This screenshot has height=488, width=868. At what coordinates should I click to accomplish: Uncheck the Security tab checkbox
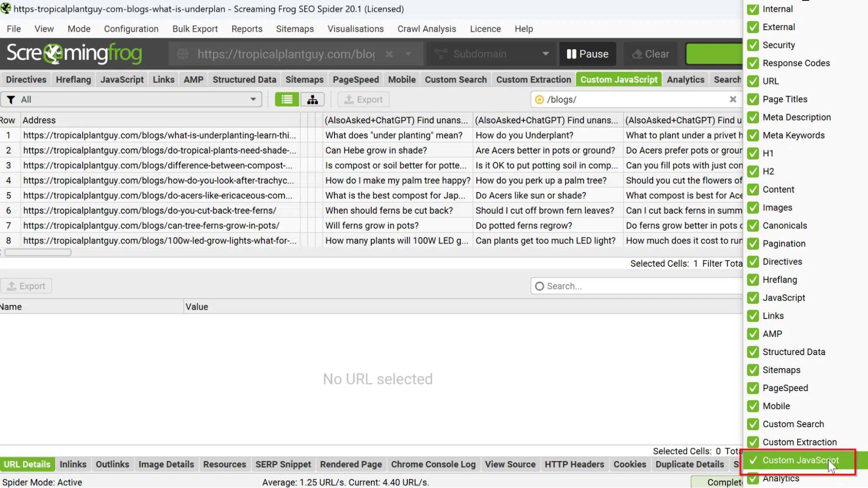753,45
